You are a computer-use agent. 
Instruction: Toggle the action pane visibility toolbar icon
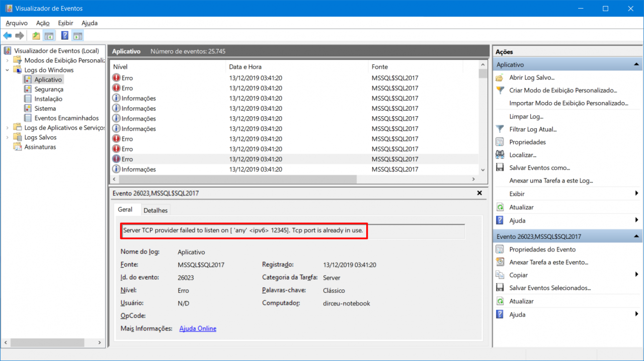pos(77,35)
